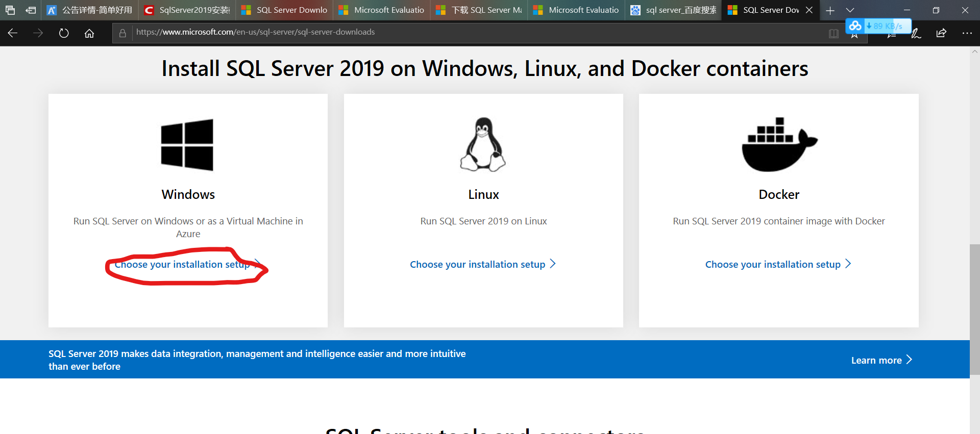
Task: Switch to the first Microsoft Evaluatio tab
Action: 382,10
